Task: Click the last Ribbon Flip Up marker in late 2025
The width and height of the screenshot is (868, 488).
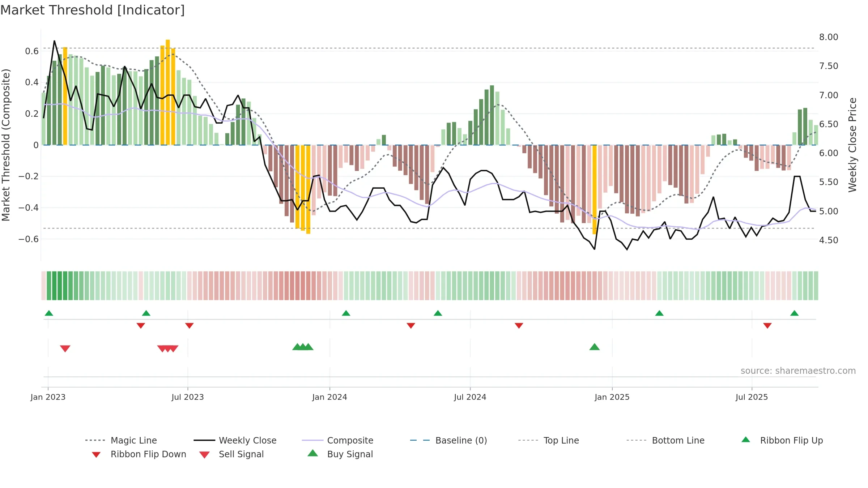Action: click(x=795, y=313)
